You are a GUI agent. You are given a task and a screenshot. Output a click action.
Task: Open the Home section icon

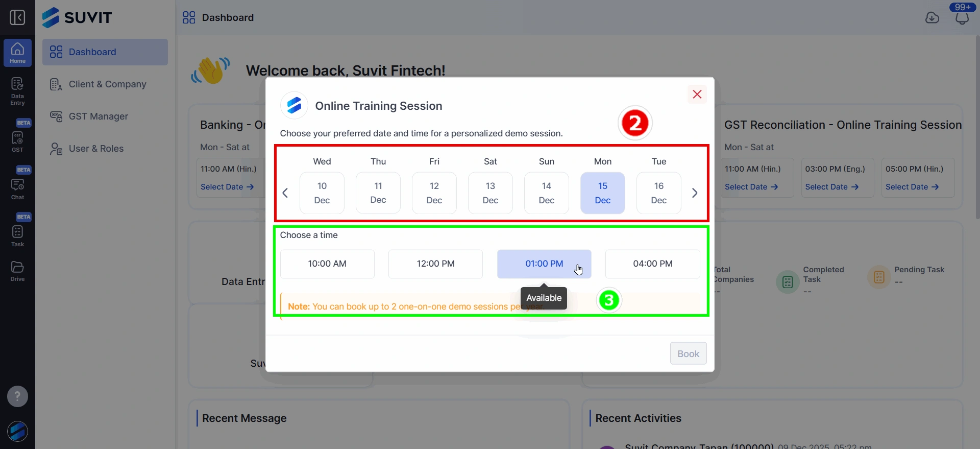[x=17, y=53]
